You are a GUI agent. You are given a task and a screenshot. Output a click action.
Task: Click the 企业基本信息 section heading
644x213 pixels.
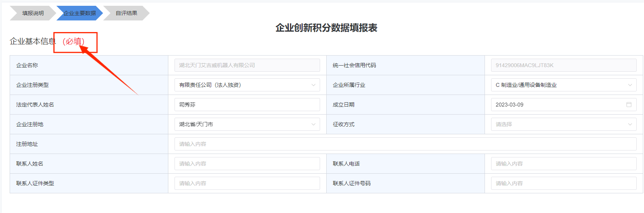33,41
